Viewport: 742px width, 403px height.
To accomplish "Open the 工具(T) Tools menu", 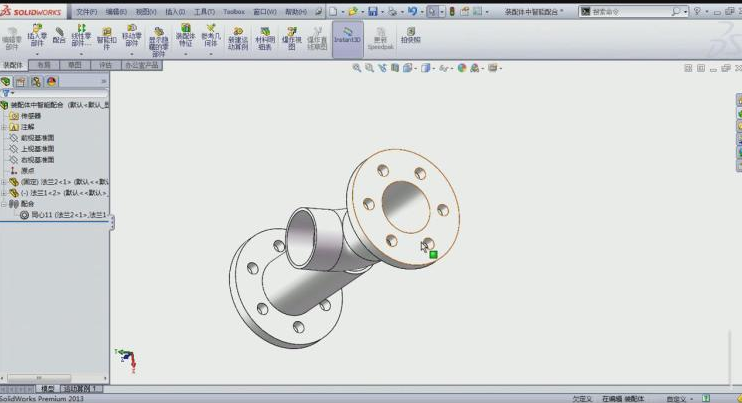I will click(204, 11).
